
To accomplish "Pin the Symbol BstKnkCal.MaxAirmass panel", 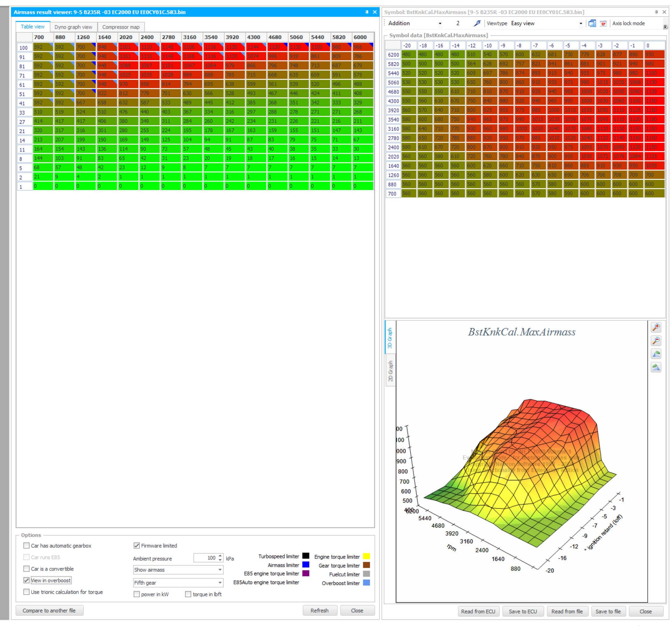I will (657, 12).
